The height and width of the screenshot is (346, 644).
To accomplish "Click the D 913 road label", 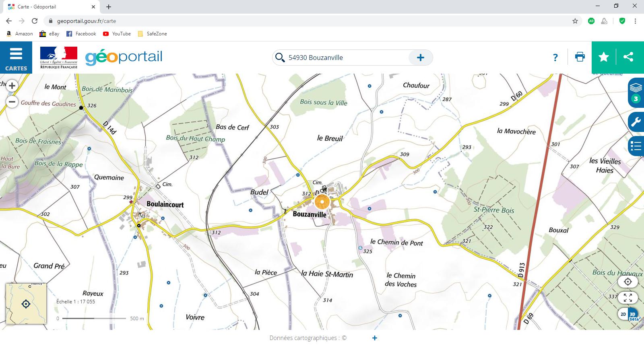I will coord(521,270).
